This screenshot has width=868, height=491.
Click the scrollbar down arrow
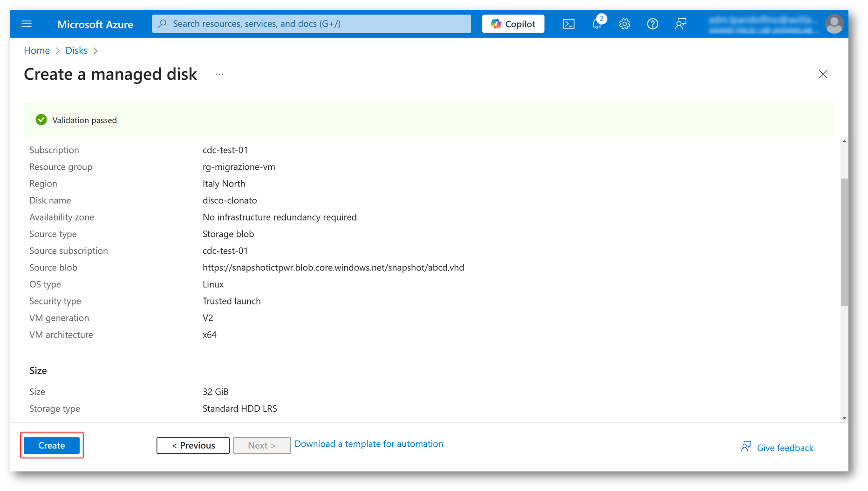click(844, 418)
